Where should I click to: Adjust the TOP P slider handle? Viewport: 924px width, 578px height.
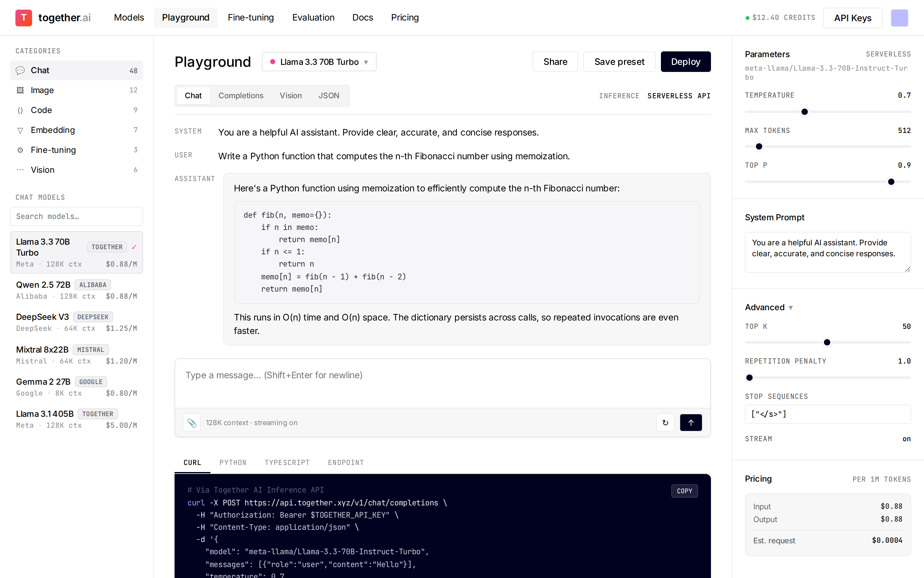tap(891, 181)
